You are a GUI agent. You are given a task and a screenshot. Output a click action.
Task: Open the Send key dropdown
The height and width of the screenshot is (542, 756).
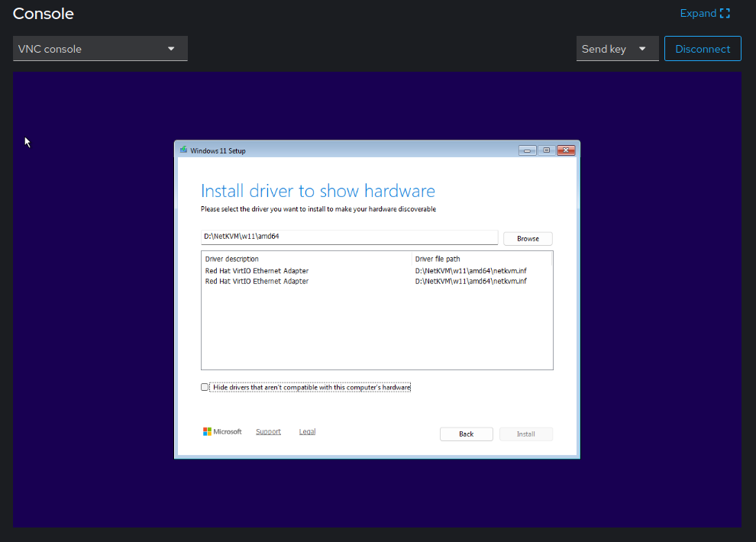[617, 49]
